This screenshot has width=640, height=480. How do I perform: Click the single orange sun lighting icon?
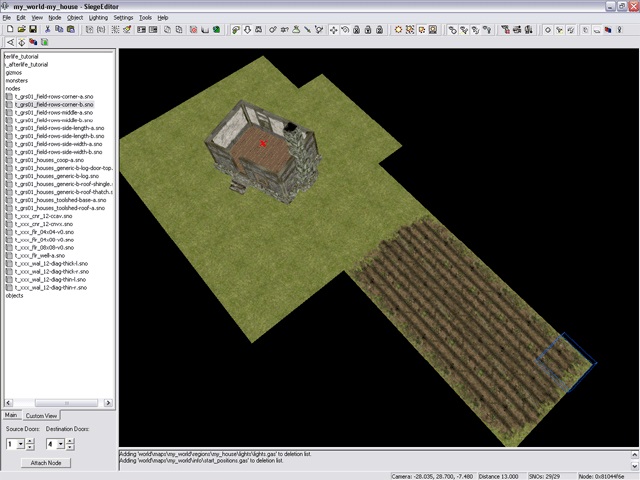pyautogui.click(x=398, y=29)
